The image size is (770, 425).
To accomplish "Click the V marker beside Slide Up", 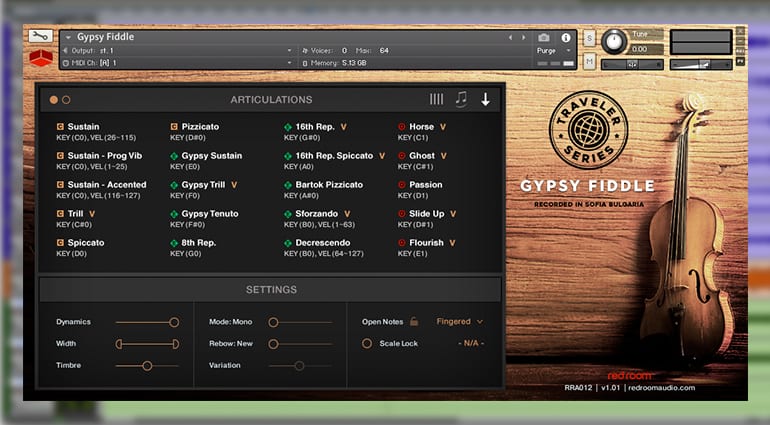I will (453, 214).
